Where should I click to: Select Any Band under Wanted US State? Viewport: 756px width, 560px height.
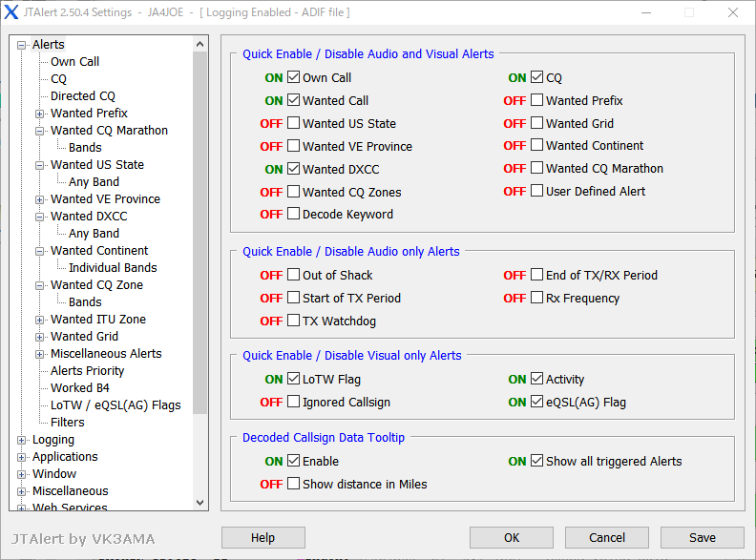[x=94, y=181]
